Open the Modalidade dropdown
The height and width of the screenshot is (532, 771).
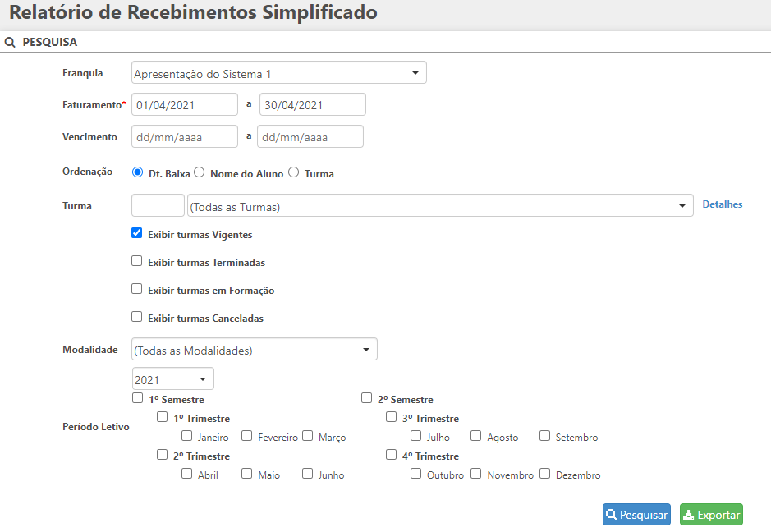[255, 350]
